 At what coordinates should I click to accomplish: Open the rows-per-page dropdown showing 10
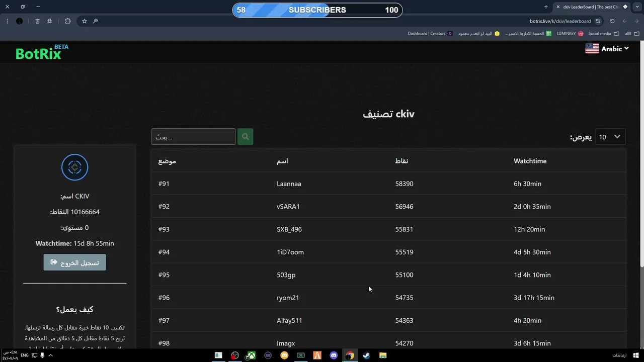(610, 137)
